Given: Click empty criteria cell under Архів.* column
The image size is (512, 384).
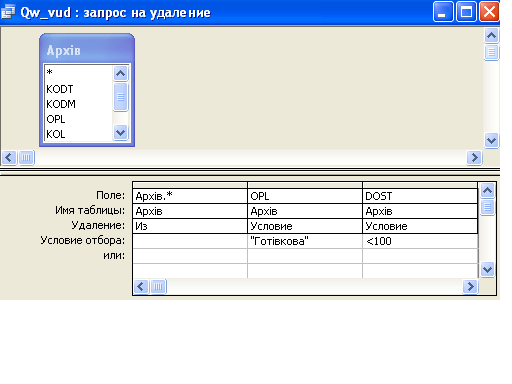Looking at the screenshot, I should pos(190,241).
